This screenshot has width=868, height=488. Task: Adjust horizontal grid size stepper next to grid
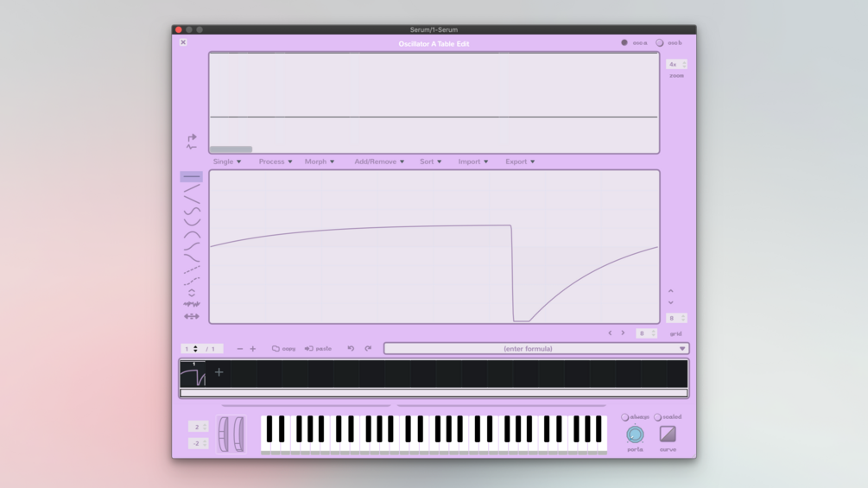coord(646,333)
